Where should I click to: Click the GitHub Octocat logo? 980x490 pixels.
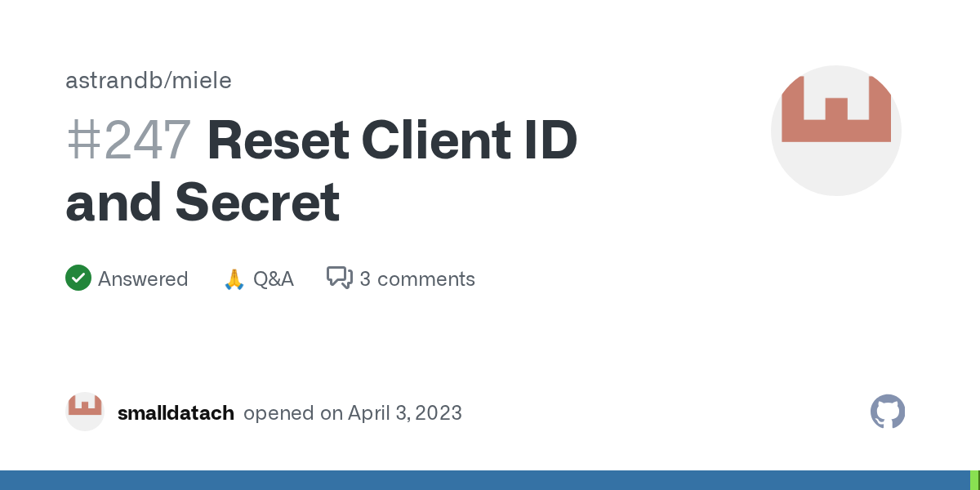[x=888, y=412]
